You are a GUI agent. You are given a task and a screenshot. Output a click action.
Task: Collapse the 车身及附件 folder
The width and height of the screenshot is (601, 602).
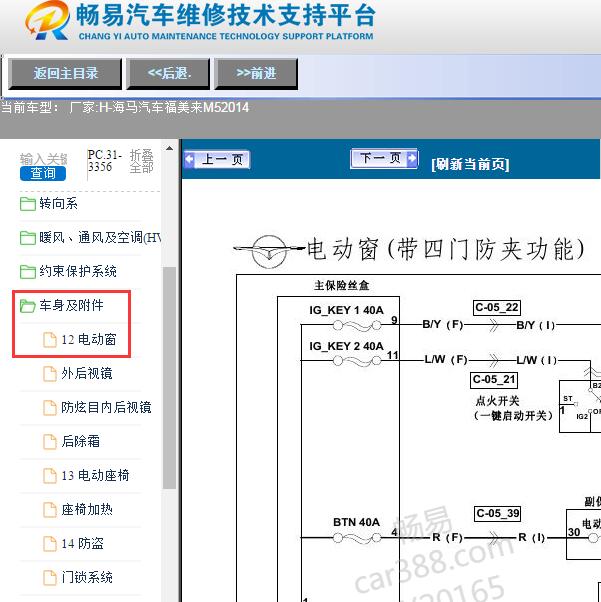click(x=71, y=305)
